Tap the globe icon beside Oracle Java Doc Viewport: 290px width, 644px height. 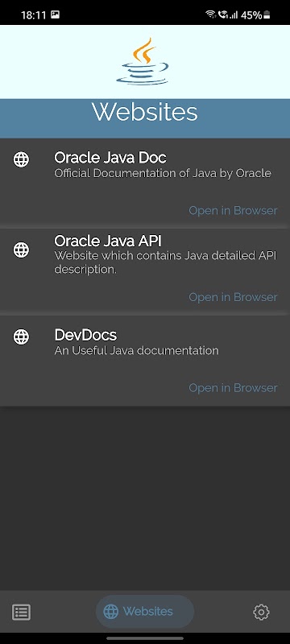(x=21, y=159)
